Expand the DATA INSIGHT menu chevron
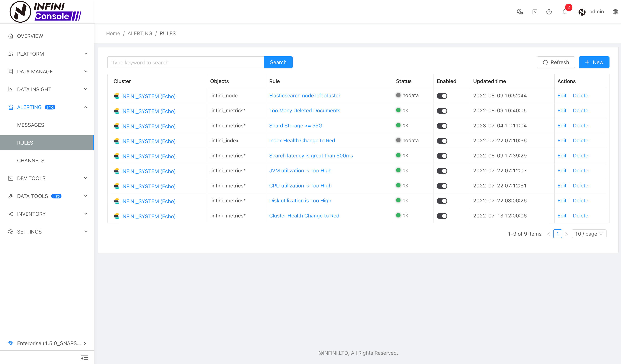This screenshot has width=621, height=364. [86, 89]
